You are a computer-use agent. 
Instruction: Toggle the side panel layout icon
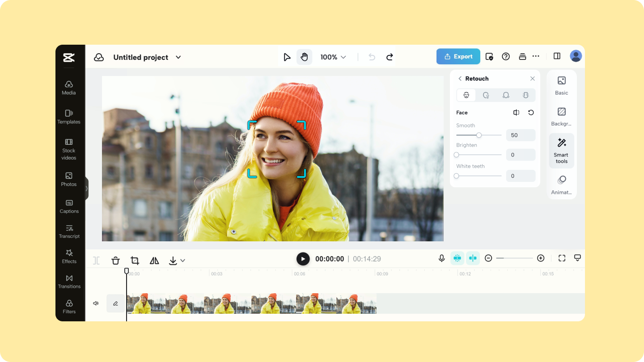coord(557,56)
